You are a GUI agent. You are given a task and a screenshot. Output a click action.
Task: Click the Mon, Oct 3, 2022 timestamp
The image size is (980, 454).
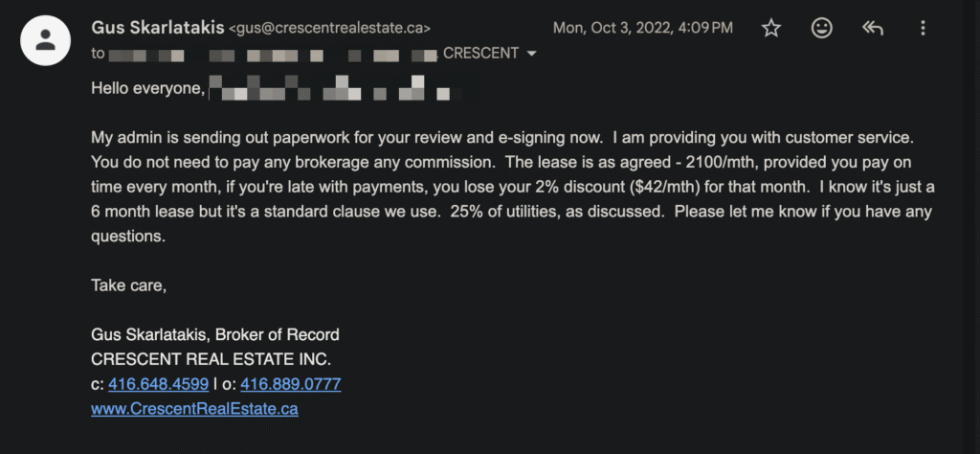(642, 29)
